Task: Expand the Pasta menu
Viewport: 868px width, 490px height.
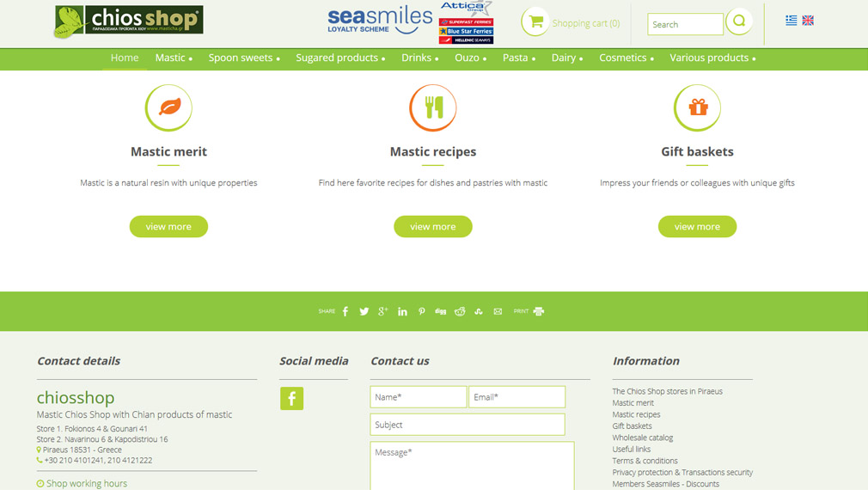Action: 519,58
